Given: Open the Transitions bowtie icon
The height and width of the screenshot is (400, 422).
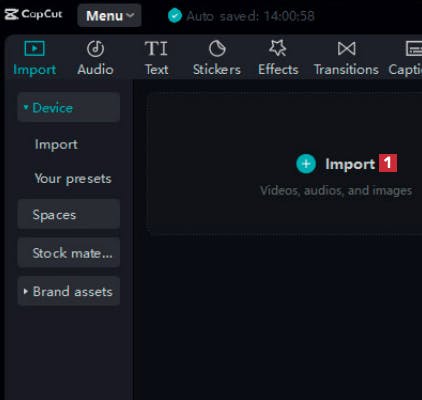Looking at the screenshot, I should point(346,49).
